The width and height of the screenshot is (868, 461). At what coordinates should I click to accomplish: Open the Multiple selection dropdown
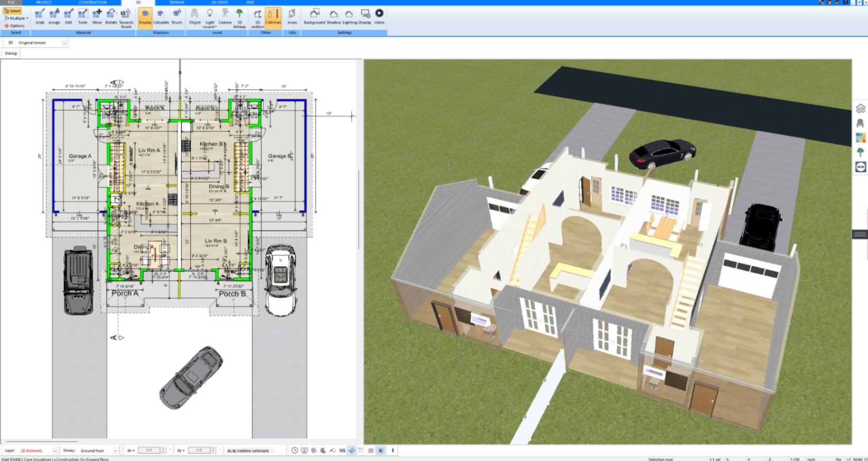16,18
